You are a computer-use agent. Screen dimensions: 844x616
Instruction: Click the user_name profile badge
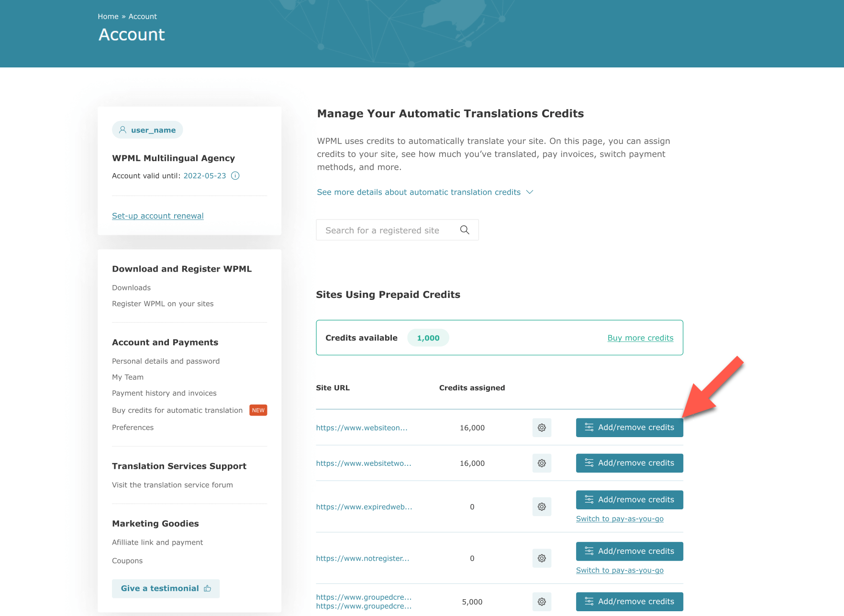pyautogui.click(x=147, y=130)
